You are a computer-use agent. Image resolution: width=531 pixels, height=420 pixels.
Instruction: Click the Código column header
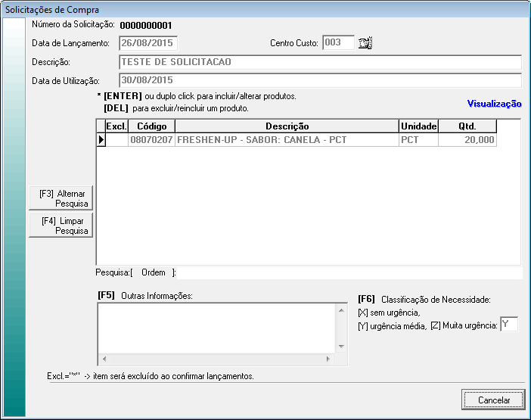(x=151, y=126)
